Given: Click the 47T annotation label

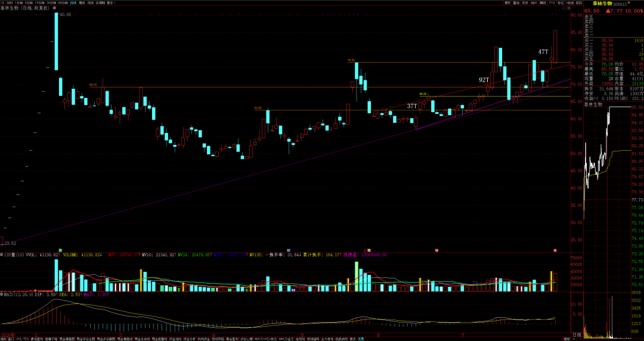Looking at the screenshot, I should [x=543, y=52].
